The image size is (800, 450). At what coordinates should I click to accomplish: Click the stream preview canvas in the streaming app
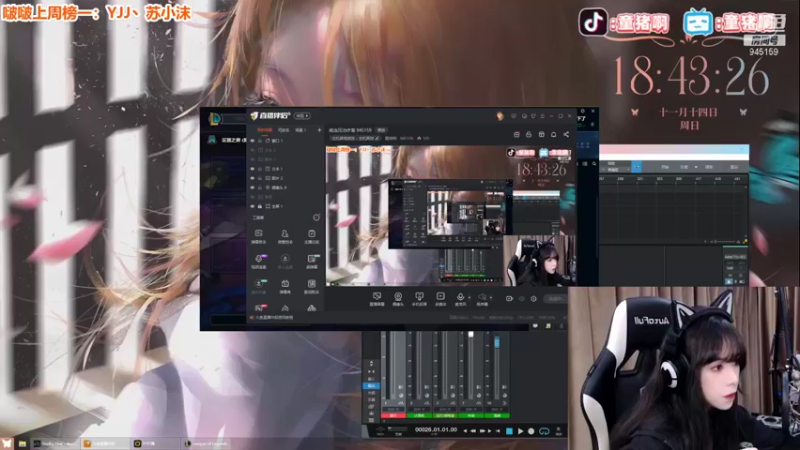451,215
